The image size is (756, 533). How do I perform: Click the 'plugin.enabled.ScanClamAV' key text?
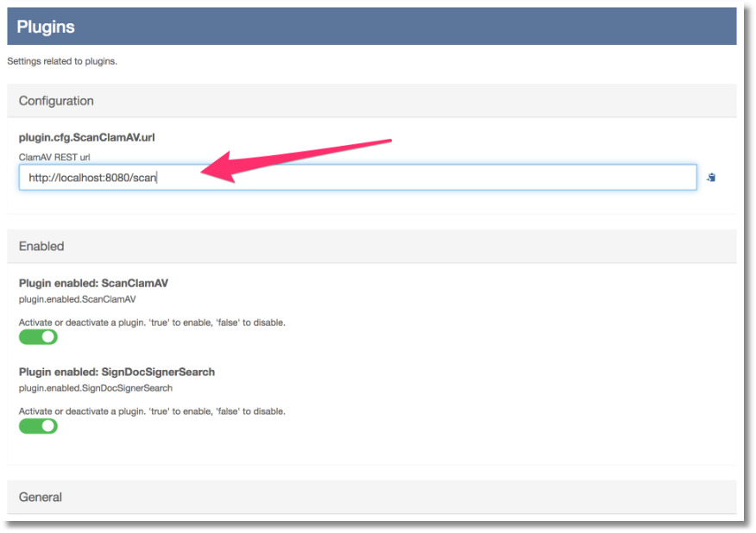pos(78,299)
